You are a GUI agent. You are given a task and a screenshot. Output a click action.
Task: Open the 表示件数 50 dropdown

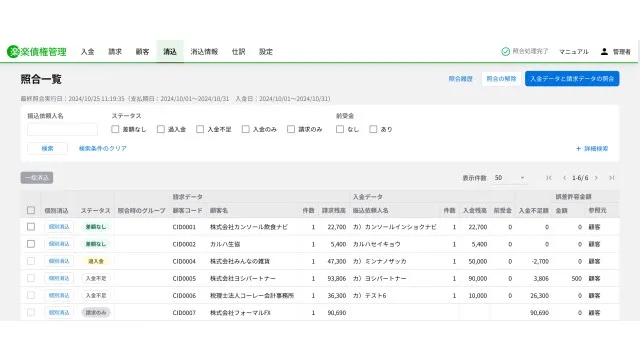tap(509, 178)
